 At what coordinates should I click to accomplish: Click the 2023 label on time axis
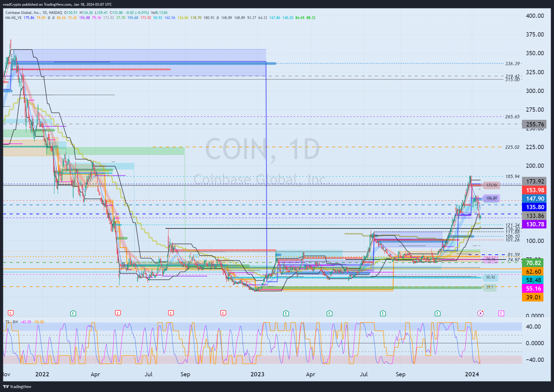tap(257, 374)
